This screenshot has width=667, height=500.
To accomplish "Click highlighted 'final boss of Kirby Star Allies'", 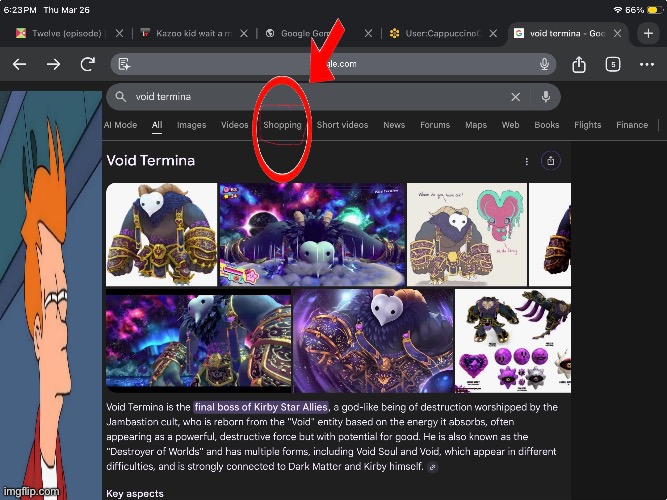I will [261, 407].
